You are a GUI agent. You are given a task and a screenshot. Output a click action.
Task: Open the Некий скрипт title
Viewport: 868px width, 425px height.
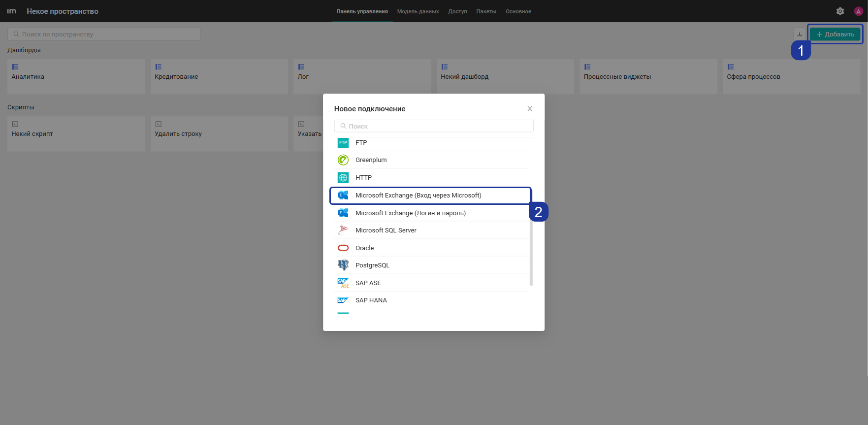pyautogui.click(x=32, y=134)
